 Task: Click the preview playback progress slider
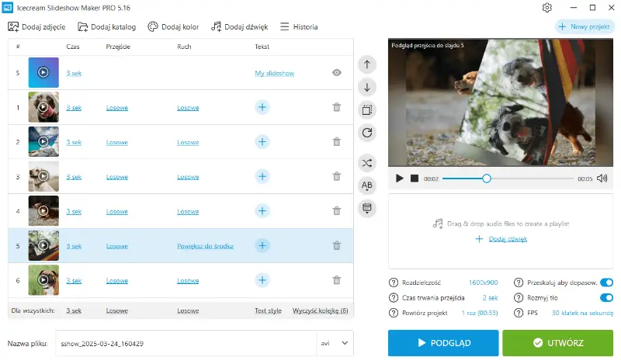508,179
